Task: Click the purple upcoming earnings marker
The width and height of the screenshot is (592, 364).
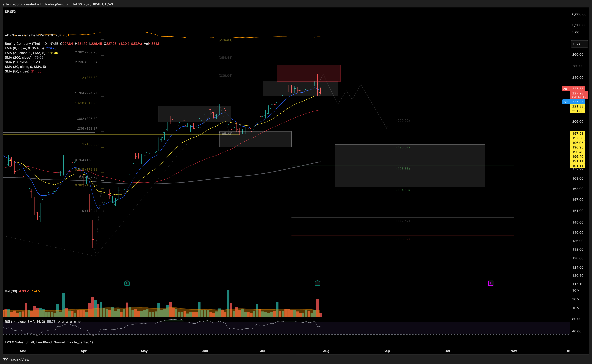Action: [x=491, y=283]
